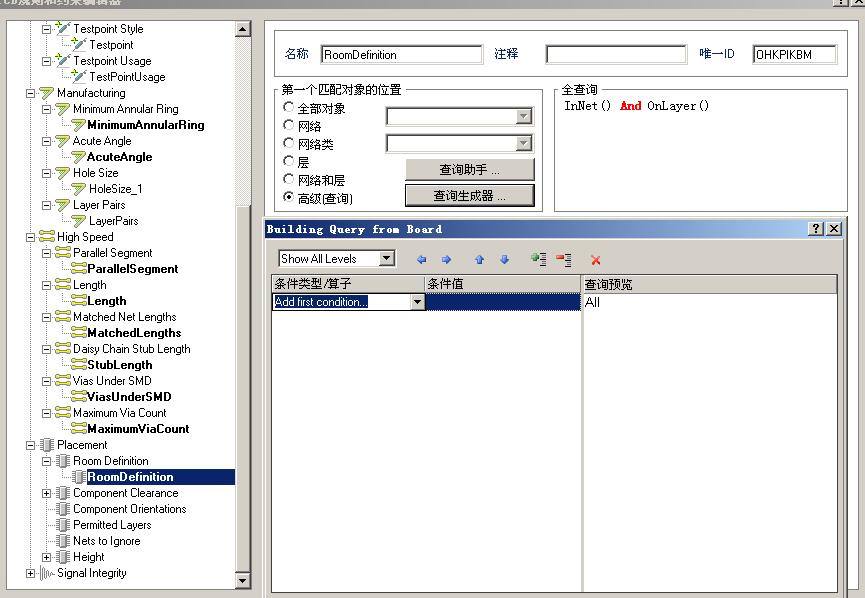Click the left arrow in query toolbar
Viewport: 865px width, 598px height.
421,259
